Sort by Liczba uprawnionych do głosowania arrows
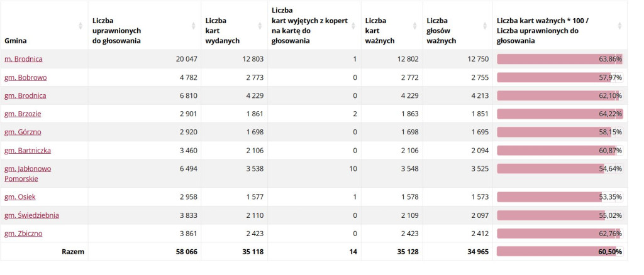This screenshot has height=275, width=644. [194, 26]
